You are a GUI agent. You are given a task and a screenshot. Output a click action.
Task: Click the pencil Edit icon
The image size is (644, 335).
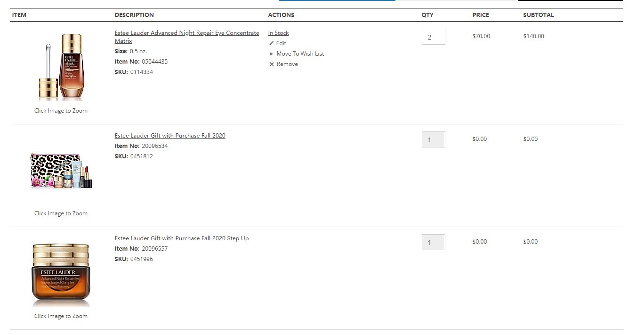point(272,43)
